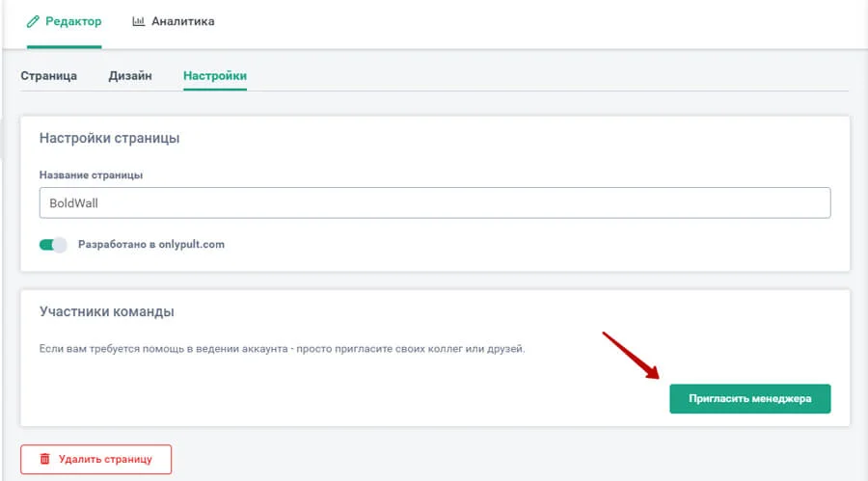Go to the Страница sub-tab
Image resolution: width=868 pixels, height=481 pixels.
(49, 75)
